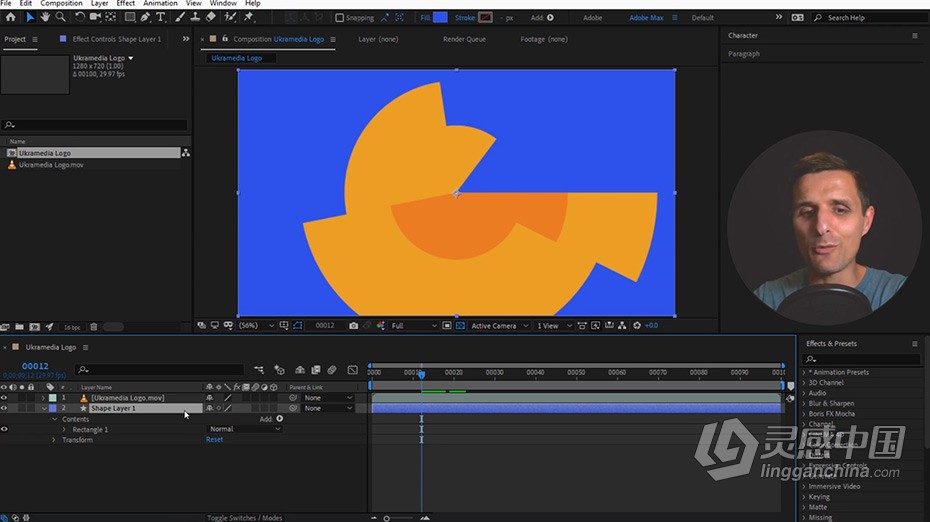Expand the Transform property group

tap(54, 440)
